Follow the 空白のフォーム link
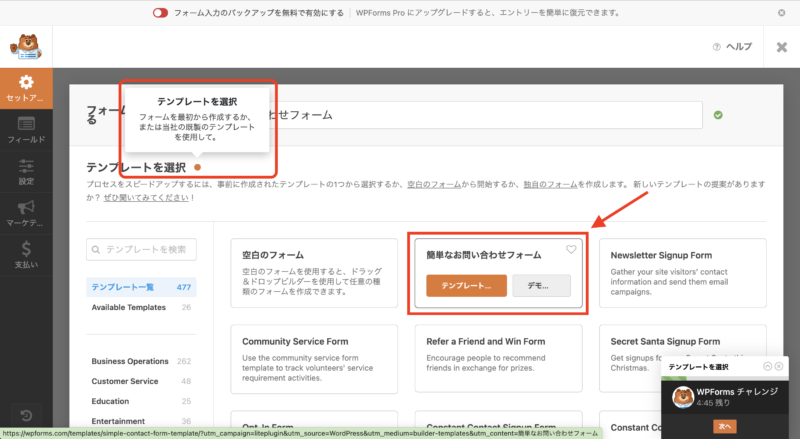The image size is (800, 439). pos(434,184)
